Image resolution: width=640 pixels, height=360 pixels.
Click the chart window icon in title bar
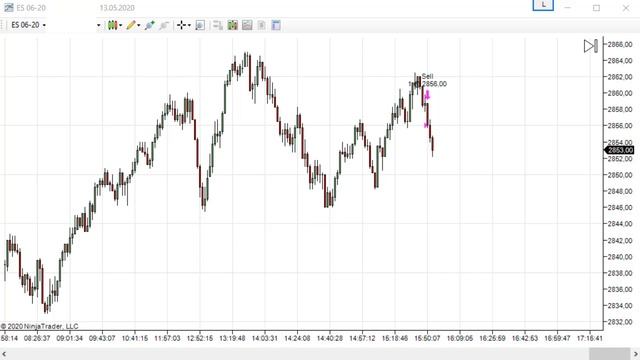pos(9,7)
